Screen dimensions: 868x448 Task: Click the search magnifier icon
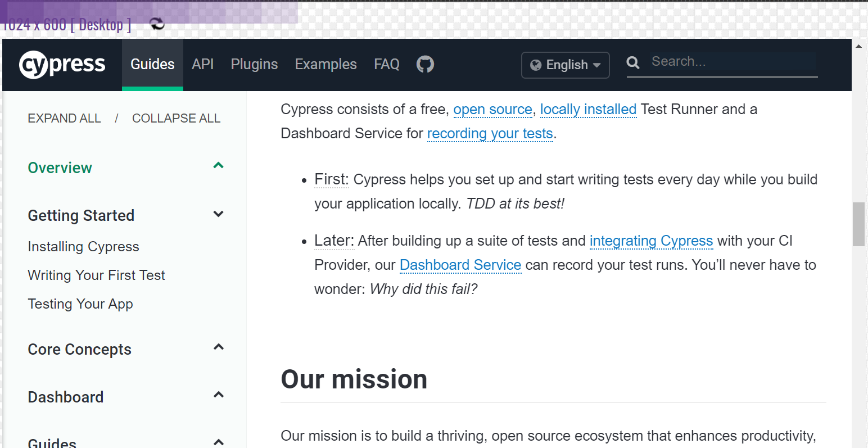[633, 62]
